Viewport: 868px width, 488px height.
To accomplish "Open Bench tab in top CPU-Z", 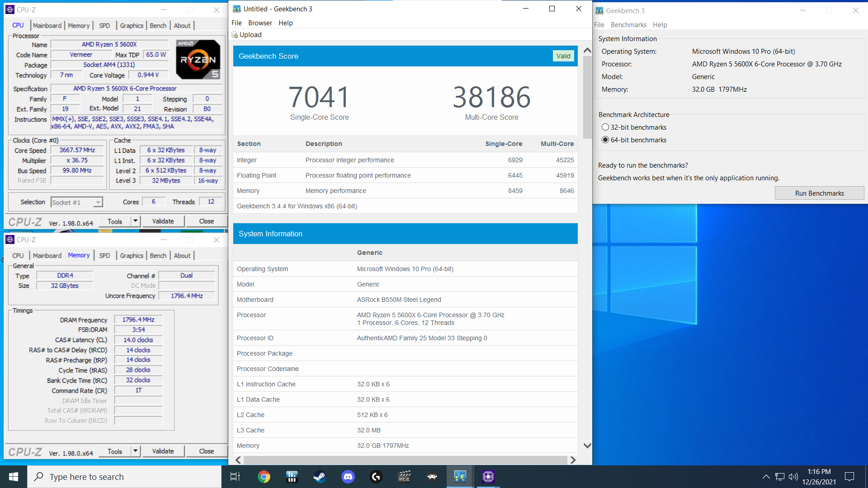I will (x=158, y=26).
